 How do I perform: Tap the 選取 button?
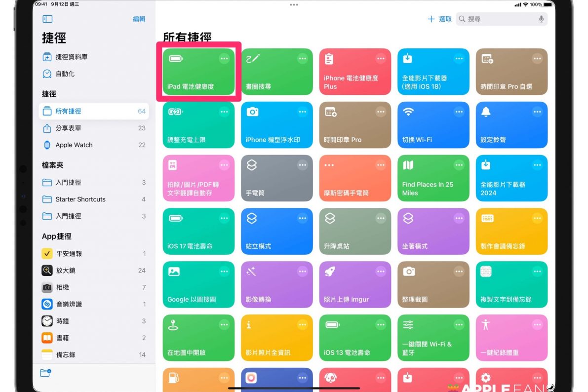click(445, 19)
